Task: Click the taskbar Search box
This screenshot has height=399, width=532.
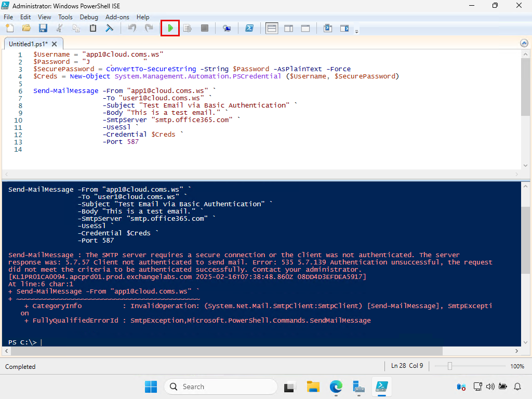Action: click(220, 387)
